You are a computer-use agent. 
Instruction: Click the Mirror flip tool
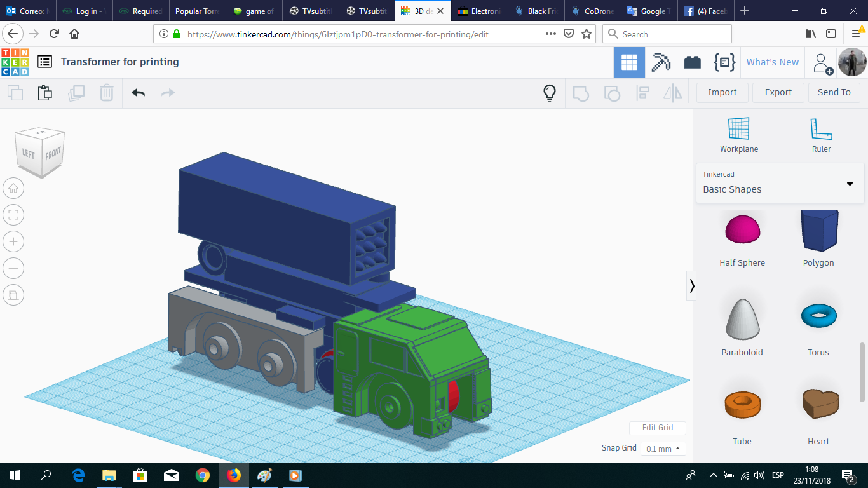(672, 93)
